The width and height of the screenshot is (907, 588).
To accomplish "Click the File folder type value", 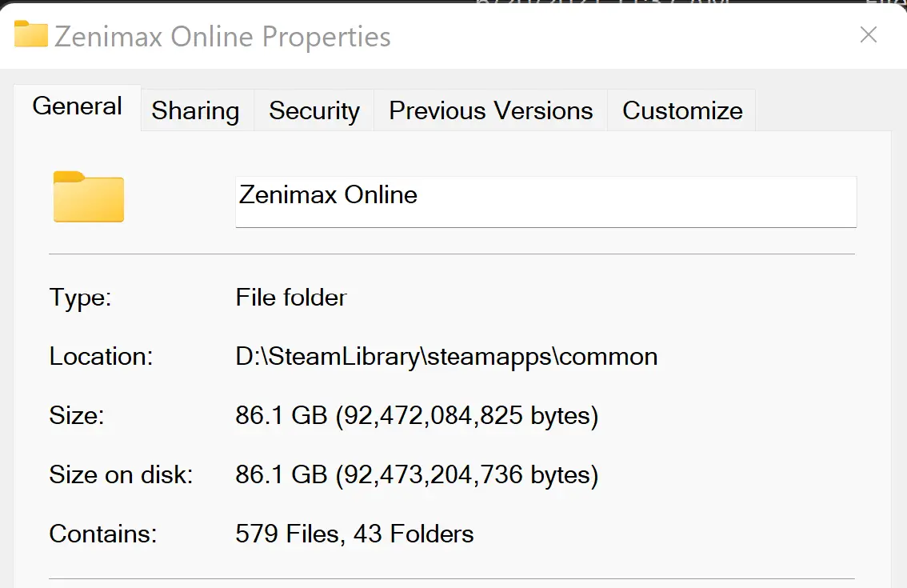I will (x=291, y=298).
